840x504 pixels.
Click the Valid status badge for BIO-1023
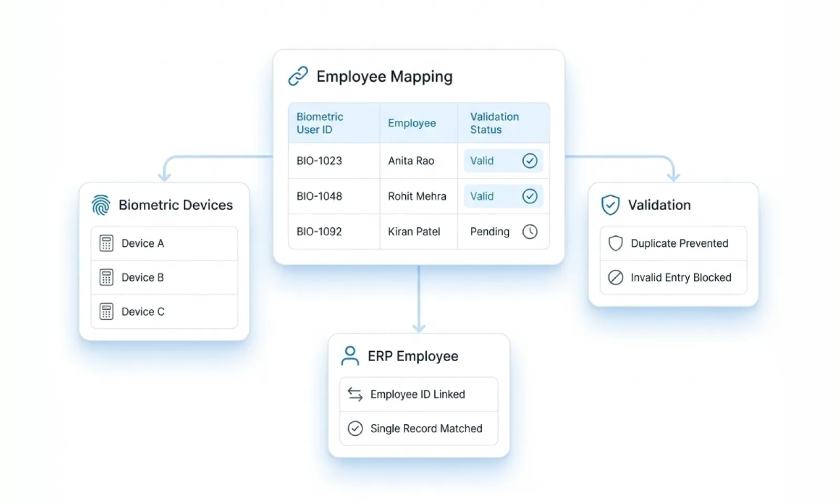(482, 161)
